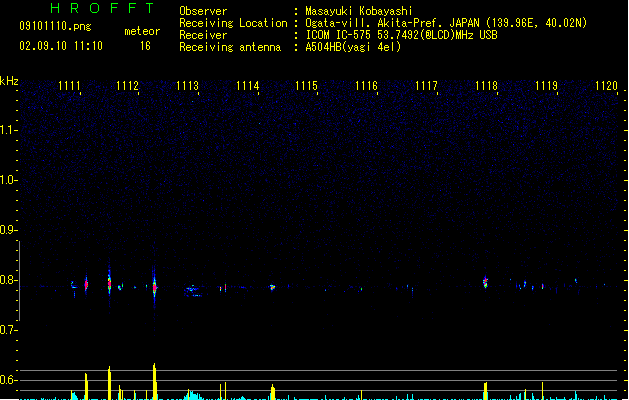Click the HROFFT title text
629x400 pixels.
[103, 8]
